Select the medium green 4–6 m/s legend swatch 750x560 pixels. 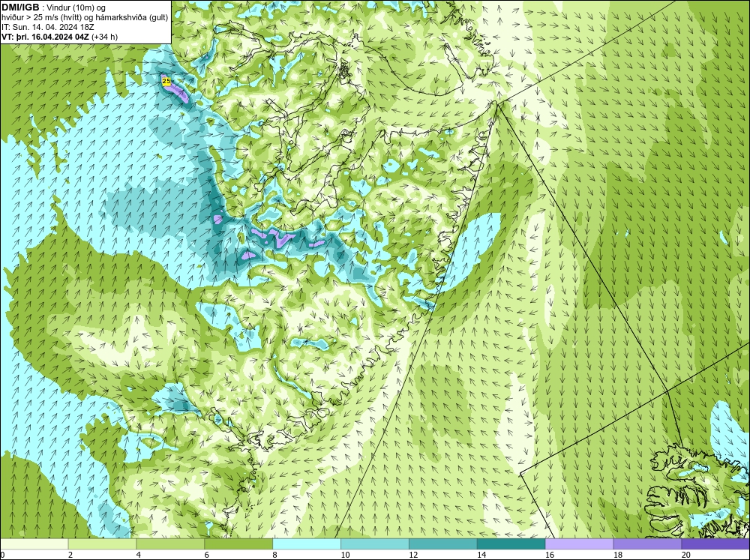170,544
